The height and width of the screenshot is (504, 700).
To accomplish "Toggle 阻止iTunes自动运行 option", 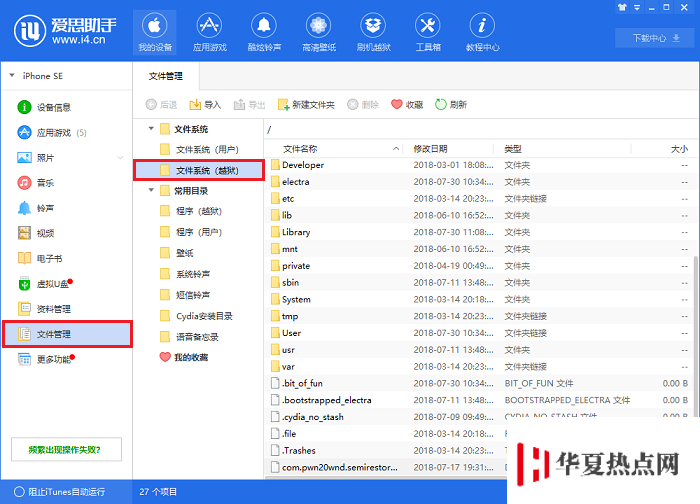I will tap(59, 492).
